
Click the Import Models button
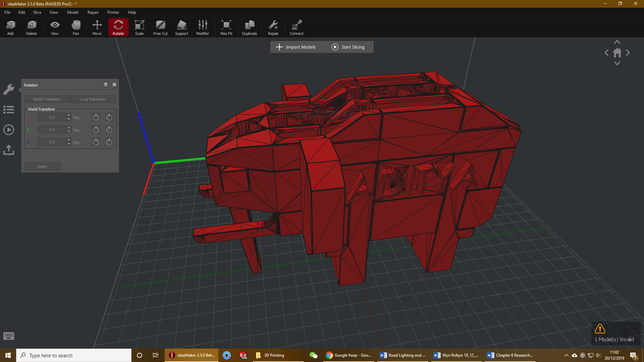point(296,47)
